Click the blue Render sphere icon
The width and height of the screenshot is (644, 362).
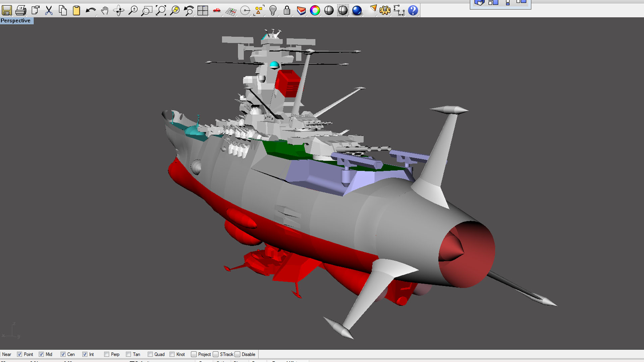(357, 11)
